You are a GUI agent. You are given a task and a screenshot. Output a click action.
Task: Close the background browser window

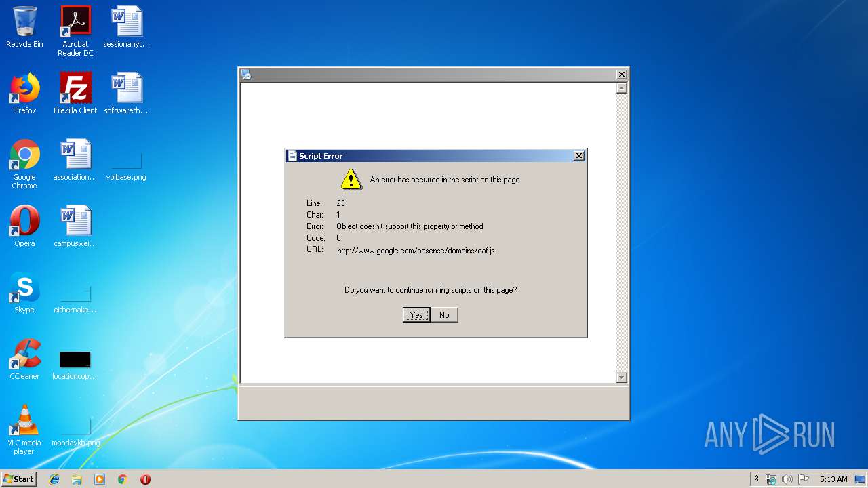click(x=621, y=75)
